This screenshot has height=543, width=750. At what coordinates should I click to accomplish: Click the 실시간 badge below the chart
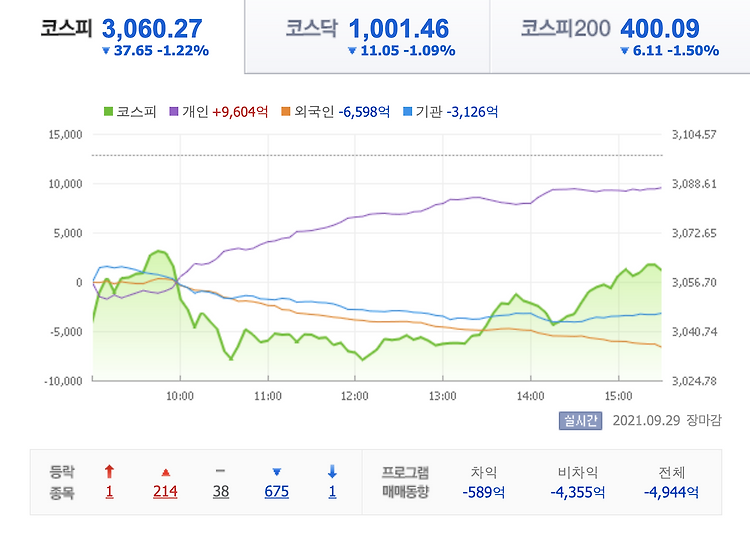coord(580,421)
